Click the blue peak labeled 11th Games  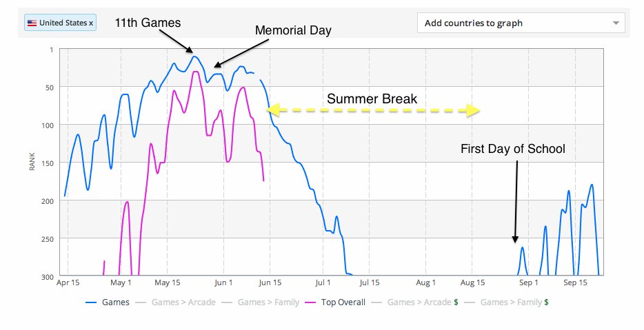coord(194,56)
